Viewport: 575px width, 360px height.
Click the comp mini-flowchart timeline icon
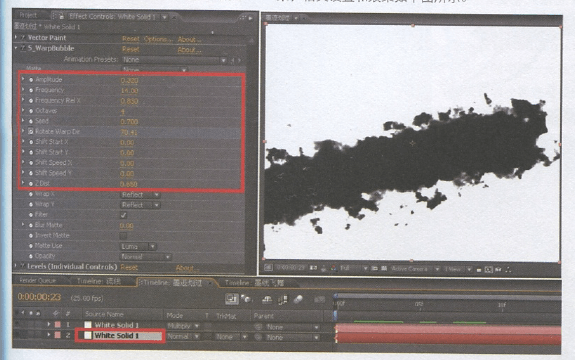(x=232, y=299)
